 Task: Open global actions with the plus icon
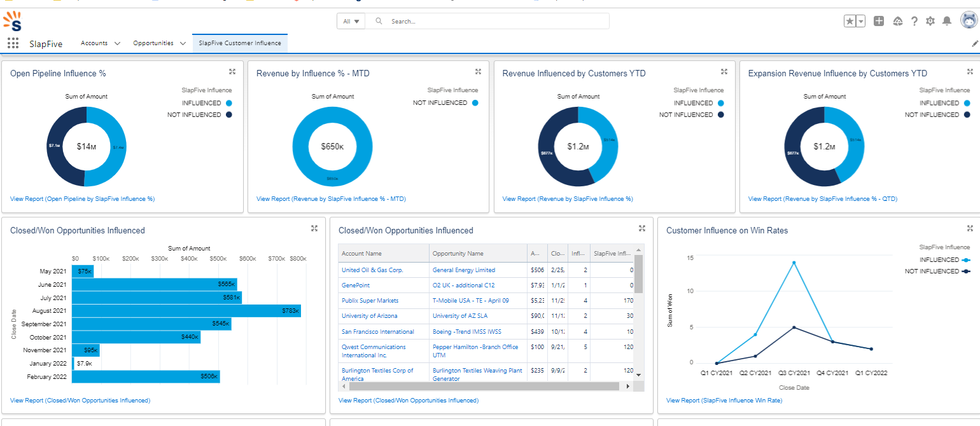[879, 20]
